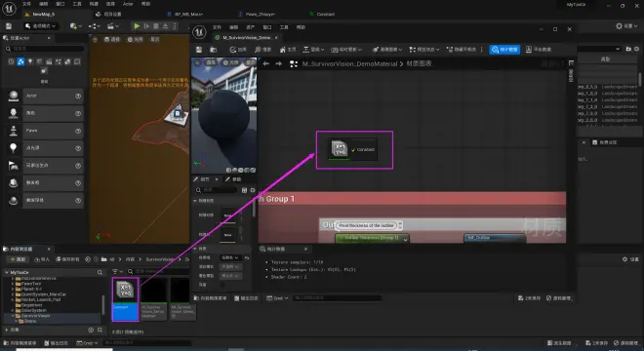Select the Constant asset thumbnail in content browser

(125, 299)
